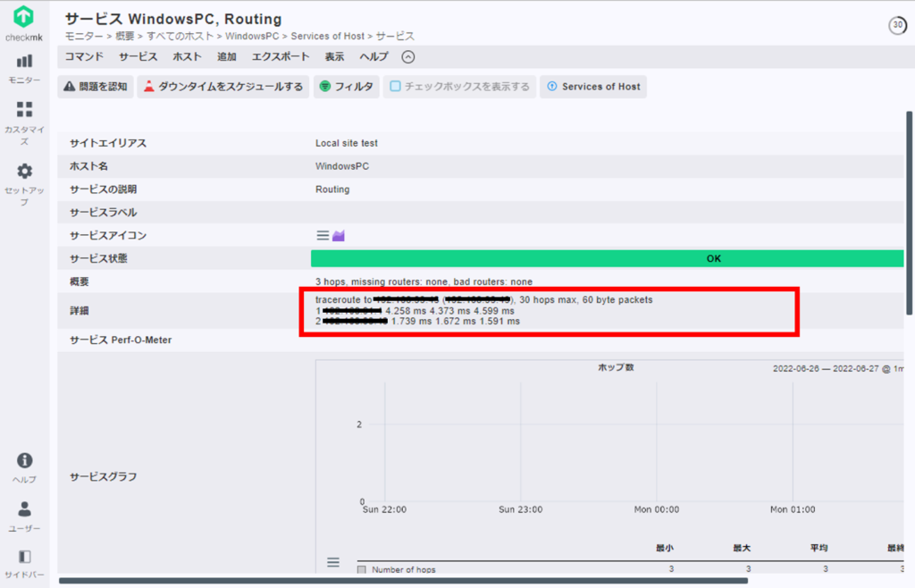Click WindowsPC breadcrumb link
The image size is (915, 588).
[252, 36]
